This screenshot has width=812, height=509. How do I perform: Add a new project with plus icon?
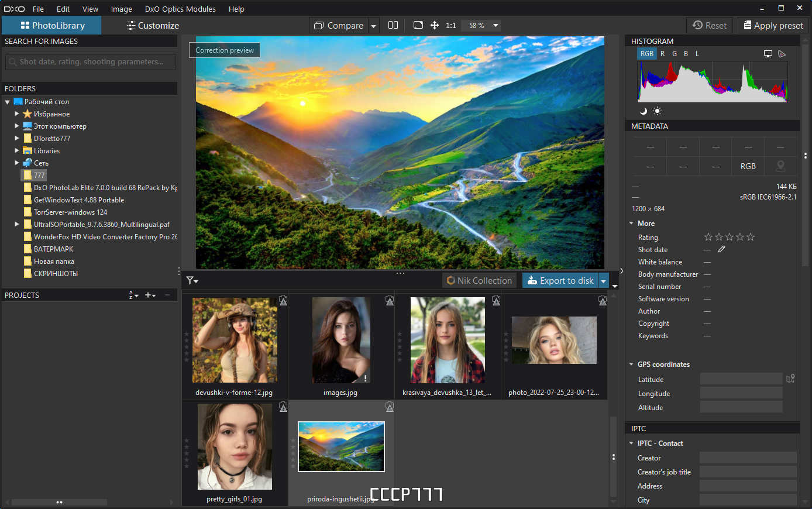coord(150,295)
